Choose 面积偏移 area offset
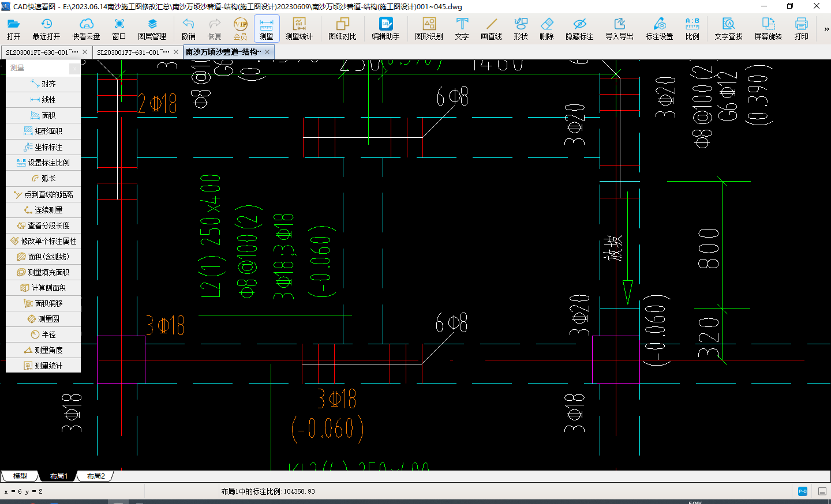This screenshot has width=831, height=504. click(x=43, y=303)
